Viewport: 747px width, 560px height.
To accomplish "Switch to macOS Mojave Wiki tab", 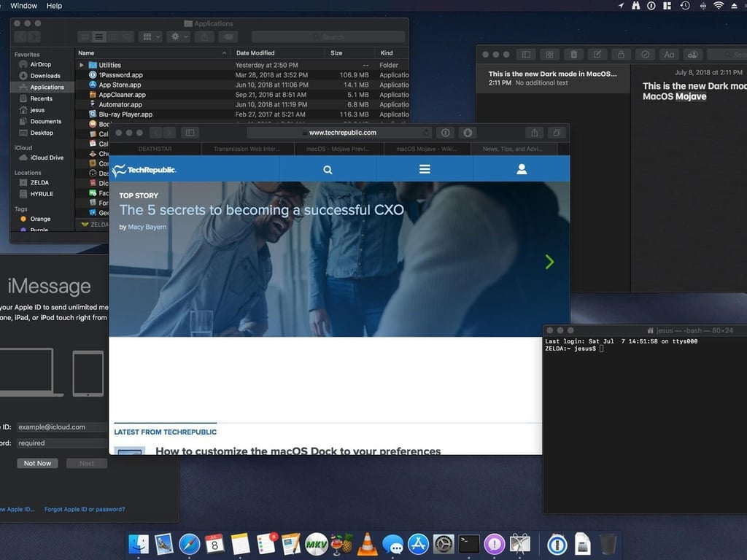I will [x=426, y=149].
